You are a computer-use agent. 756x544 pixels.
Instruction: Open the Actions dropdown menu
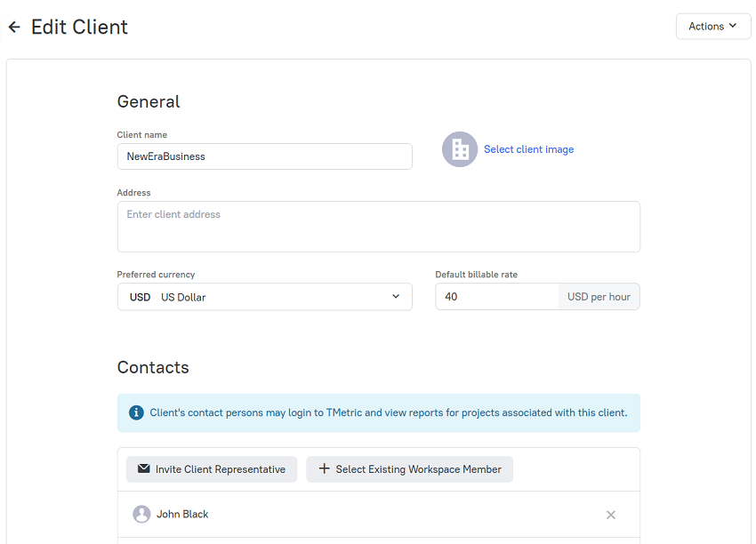pos(712,27)
